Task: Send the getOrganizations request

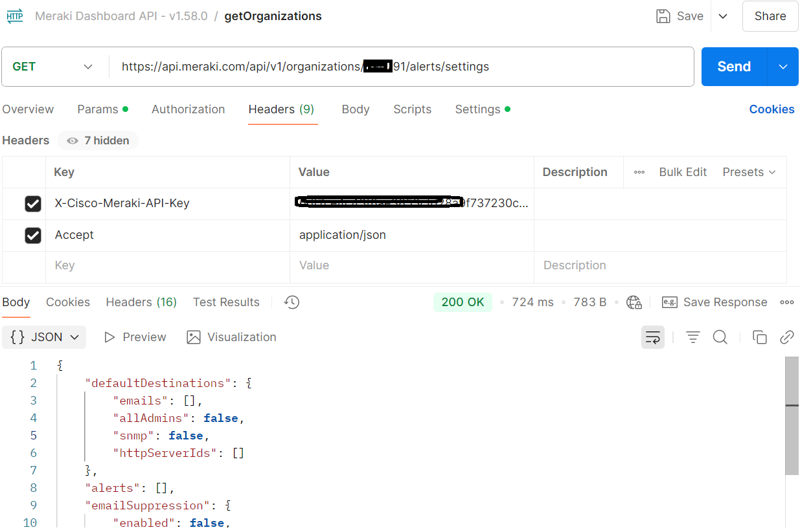Action: (733, 66)
